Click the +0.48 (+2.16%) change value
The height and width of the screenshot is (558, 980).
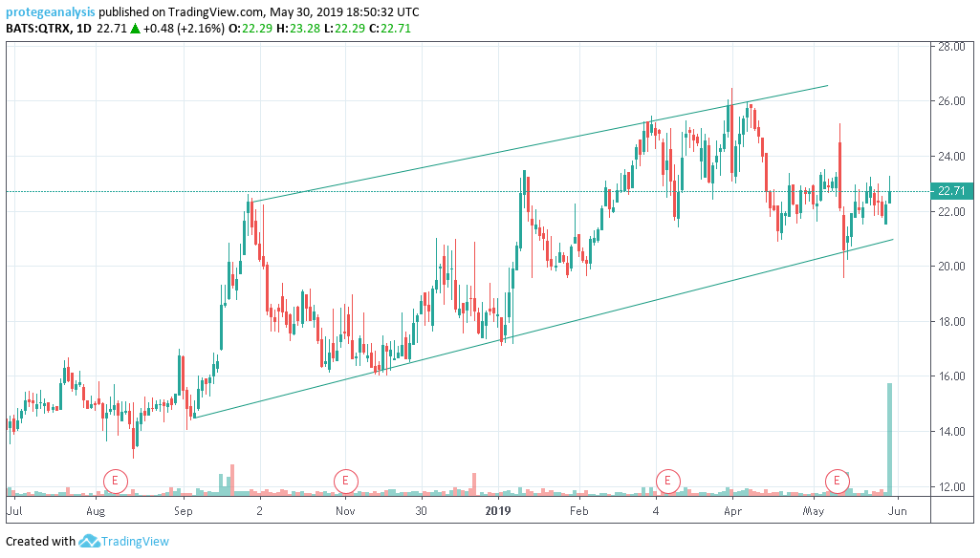click(x=184, y=28)
